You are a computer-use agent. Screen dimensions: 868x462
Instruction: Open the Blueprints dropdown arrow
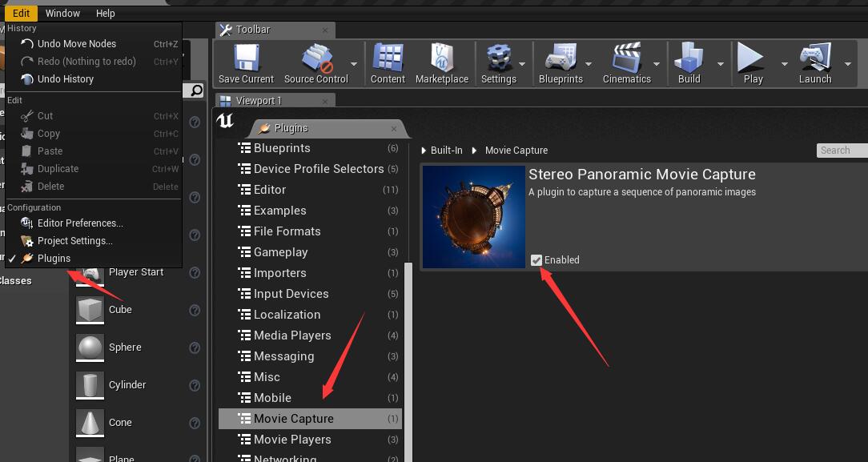click(589, 64)
